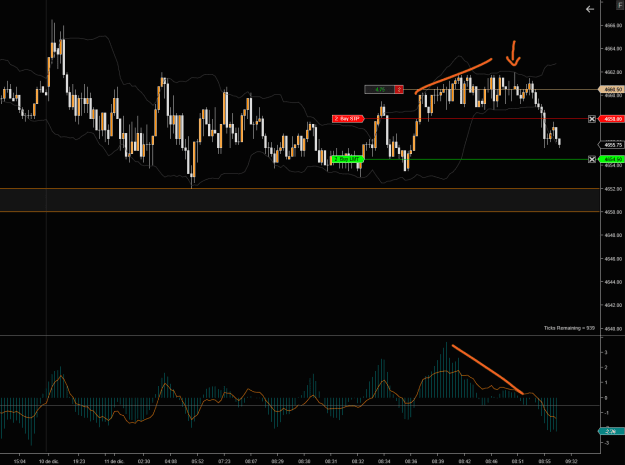Click the 05:52 time axis label
The image size is (625, 465).
pyautogui.click(x=197, y=461)
